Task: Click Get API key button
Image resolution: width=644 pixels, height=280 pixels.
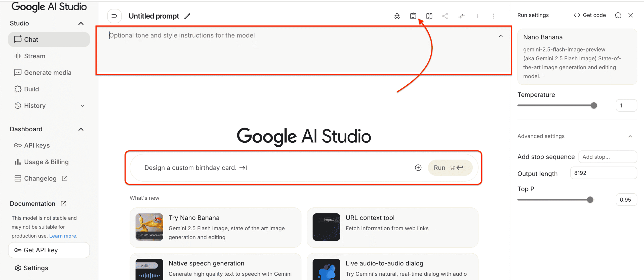Action: 49,250
